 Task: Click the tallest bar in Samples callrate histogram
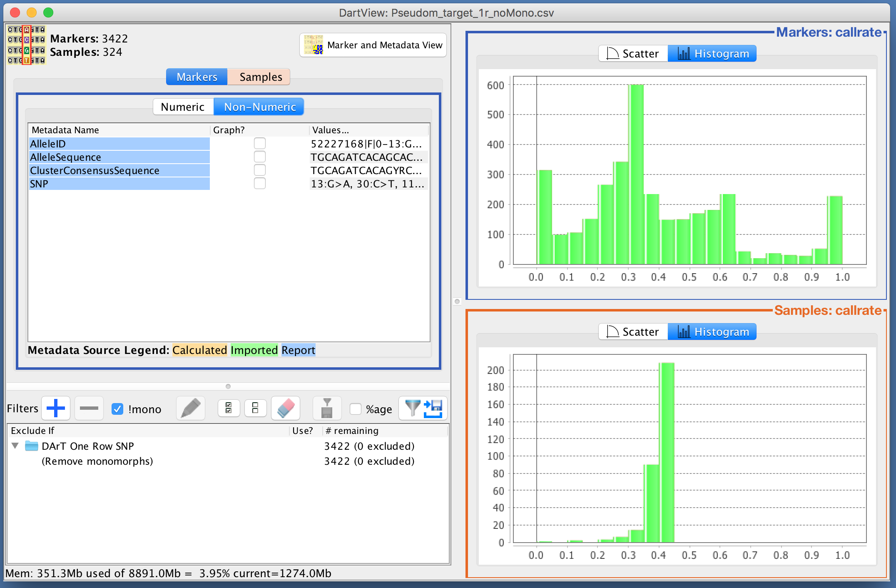point(667,452)
